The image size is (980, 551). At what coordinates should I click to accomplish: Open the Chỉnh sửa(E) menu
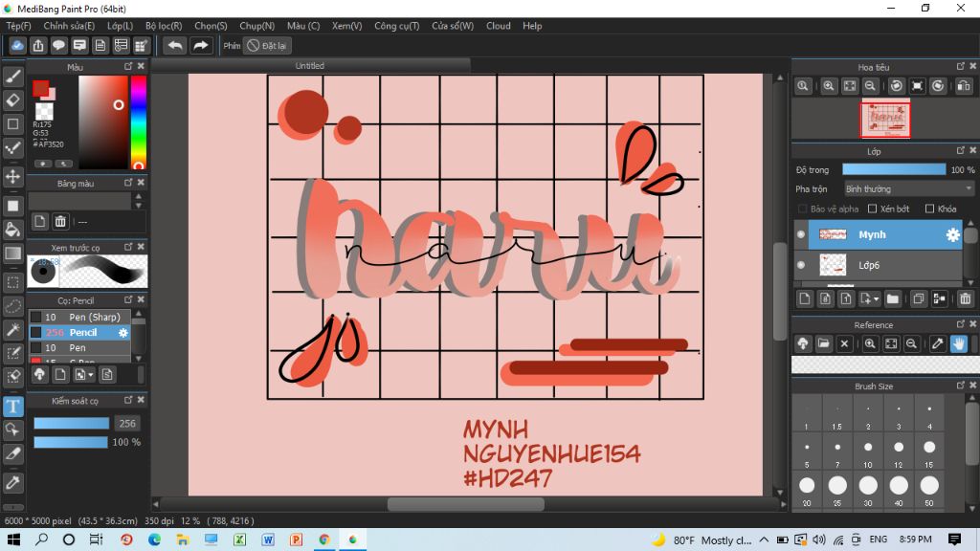click(x=69, y=26)
